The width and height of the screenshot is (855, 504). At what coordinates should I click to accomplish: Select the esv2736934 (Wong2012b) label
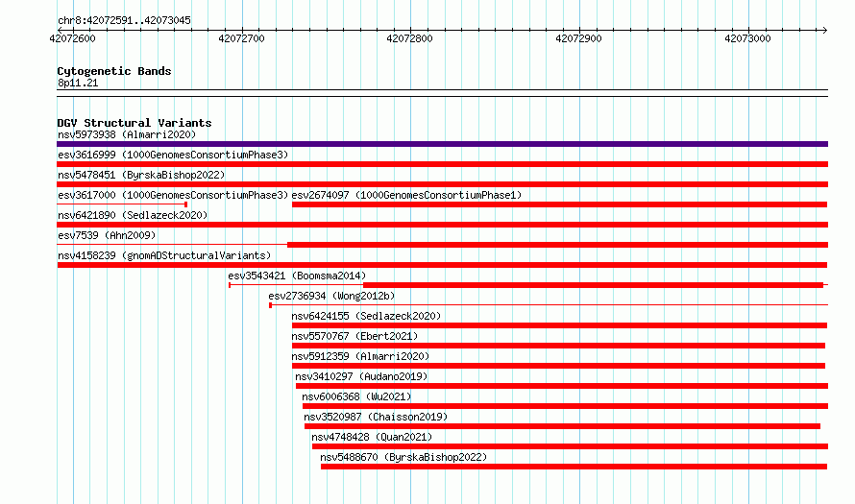[331, 296]
